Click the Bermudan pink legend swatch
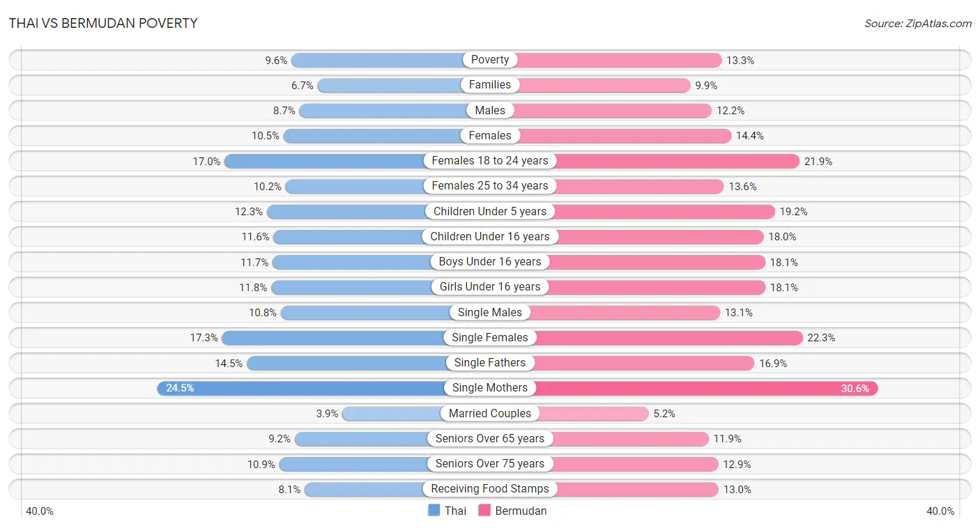The height and width of the screenshot is (528, 980). tap(484, 511)
